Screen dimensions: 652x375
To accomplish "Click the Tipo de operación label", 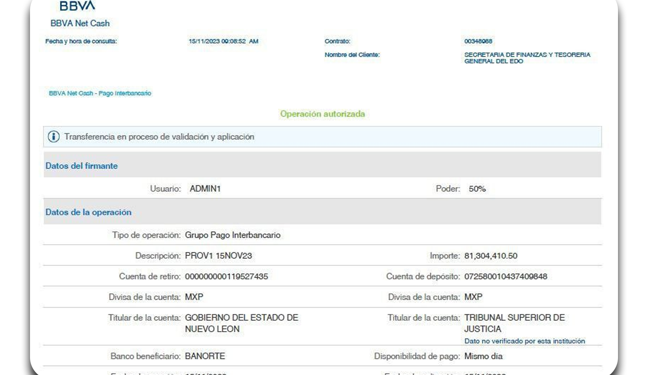I will [x=146, y=235].
